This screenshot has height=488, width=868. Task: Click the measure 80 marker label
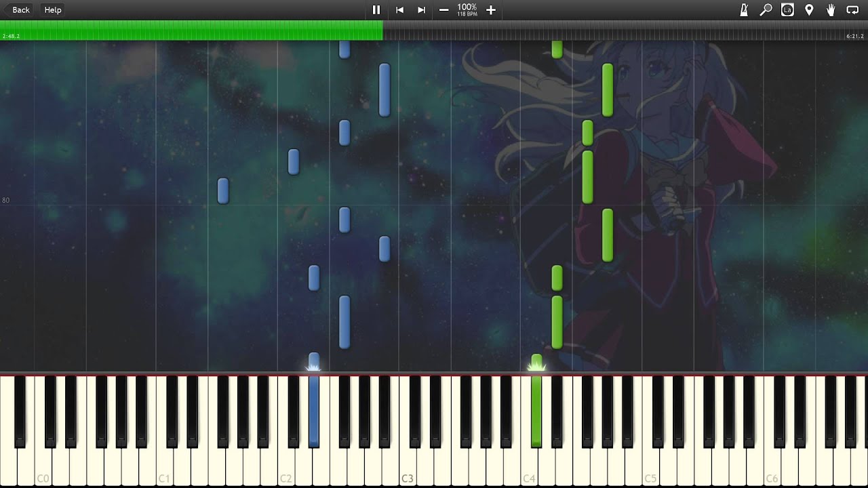point(6,201)
